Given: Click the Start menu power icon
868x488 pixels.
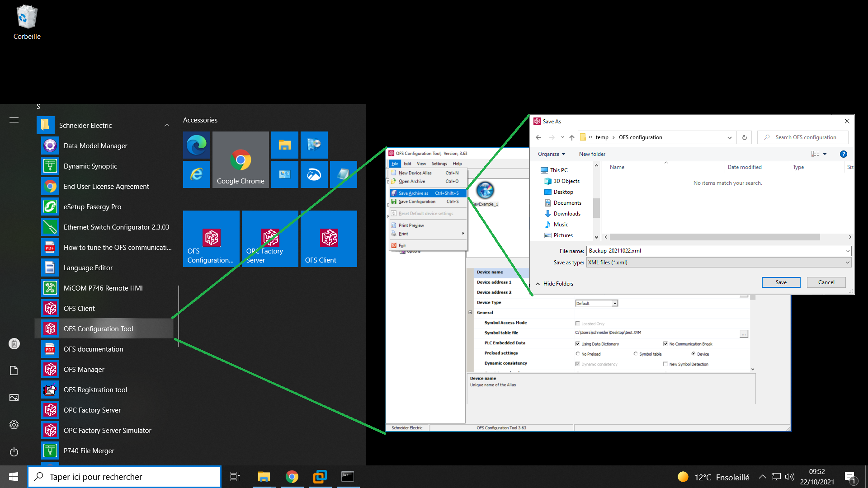Looking at the screenshot, I should 14,452.
